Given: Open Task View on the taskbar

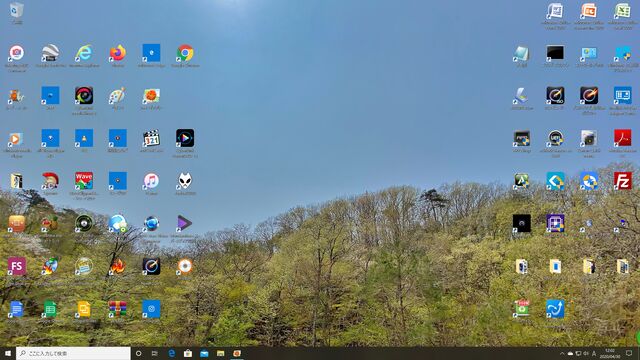Looking at the screenshot, I should coord(155,353).
